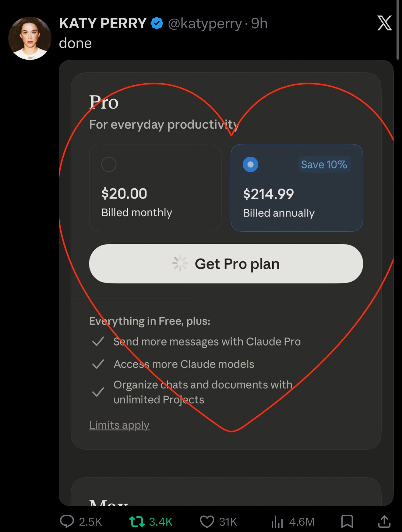This screenshot has width=402, height=532.
Task: Like the post with heart icon
Action: point(207,521)
